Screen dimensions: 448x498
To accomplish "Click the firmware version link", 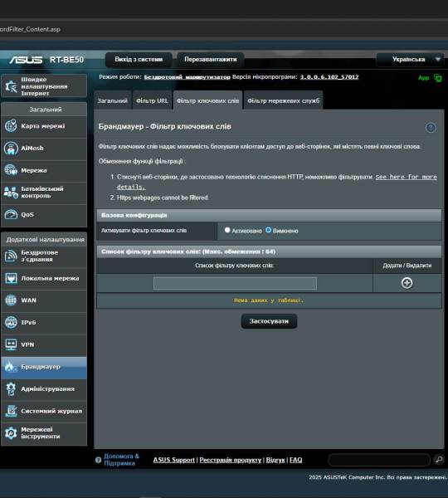I will [329, 77].
